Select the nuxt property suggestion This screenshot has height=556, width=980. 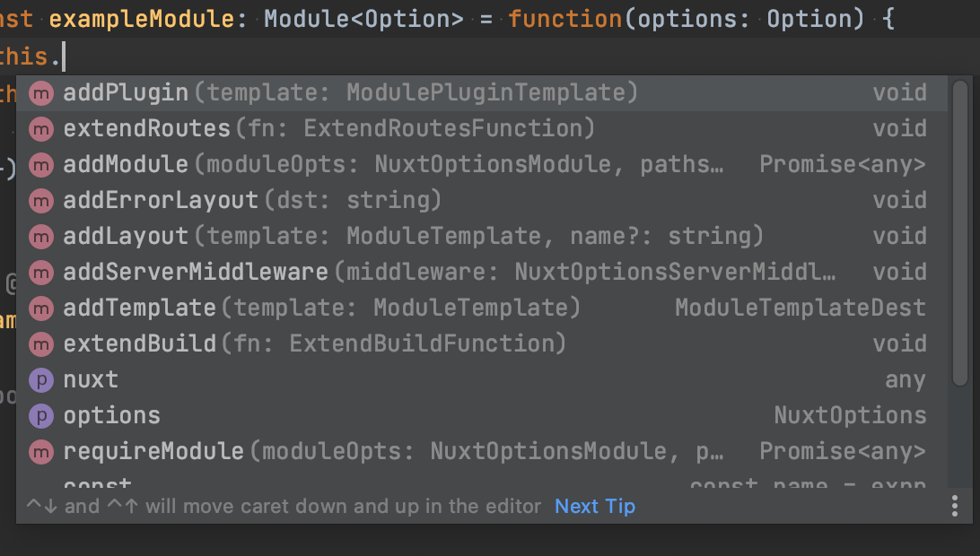[x=91, y=380]
